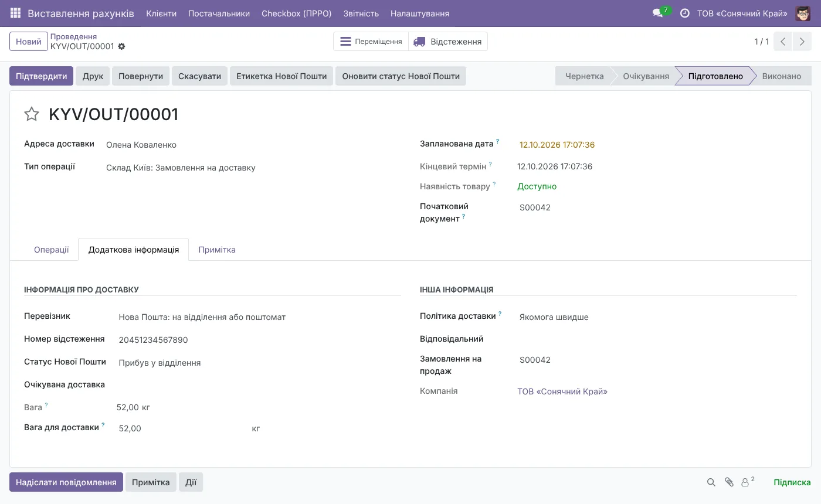821x504 pixels.
Task: Mark KYV/OUT/00001 as favorite with the star
Action: pyautogui.click(x=32, y=114)
